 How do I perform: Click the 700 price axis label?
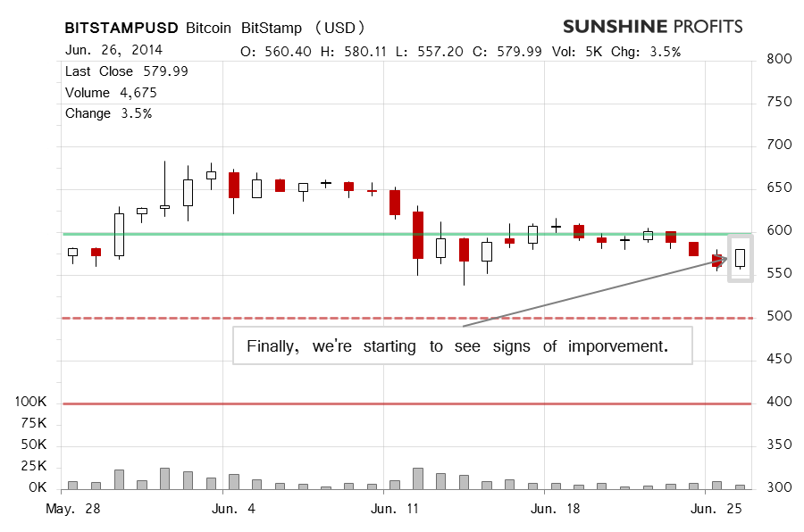click(779, 145)
